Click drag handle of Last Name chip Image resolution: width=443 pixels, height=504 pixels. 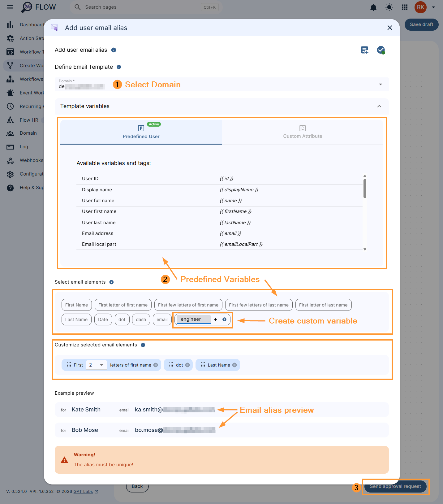[203, 365]
